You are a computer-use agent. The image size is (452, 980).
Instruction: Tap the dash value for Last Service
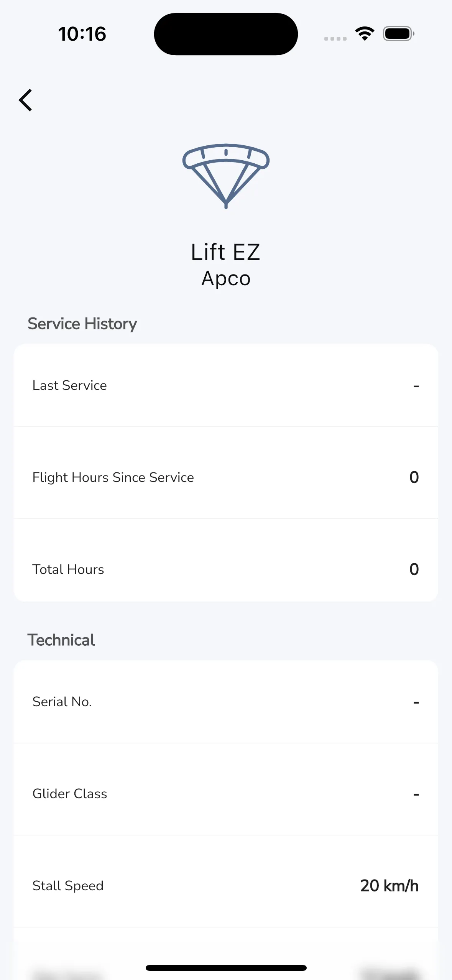pyautogui.click(x=416, y=386)
